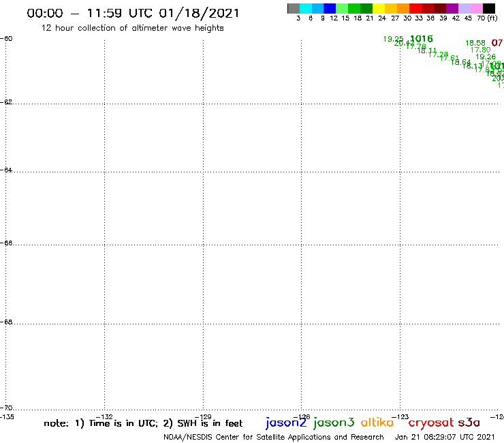Click the green 'jason3' satellite label
The height and width of the screenshot is (443, 504).
click(x=334, y=423)
